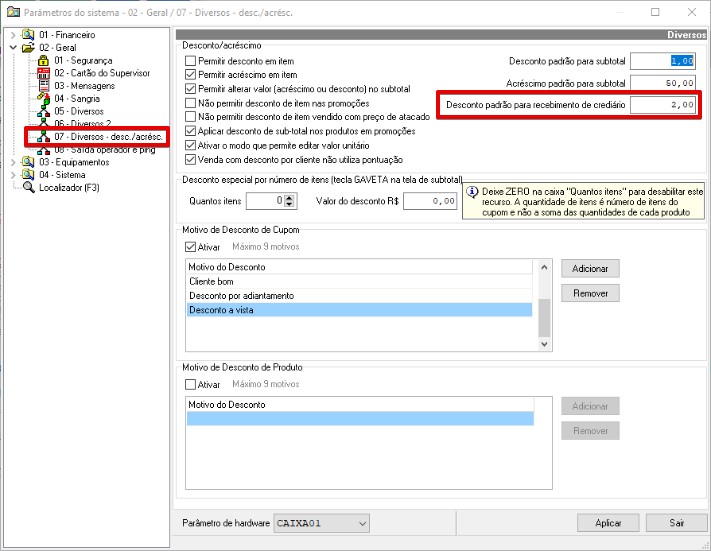Click the 03 - Equipamentos folder icon
The height and width of the screenshot is (551, 711).
point(28,162)
